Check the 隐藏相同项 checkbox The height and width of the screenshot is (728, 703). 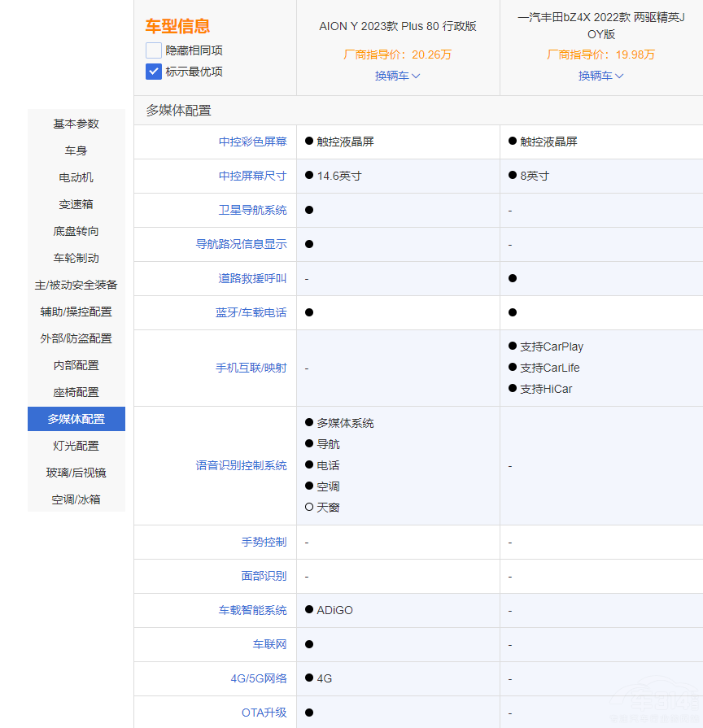(x=154, y=50)
